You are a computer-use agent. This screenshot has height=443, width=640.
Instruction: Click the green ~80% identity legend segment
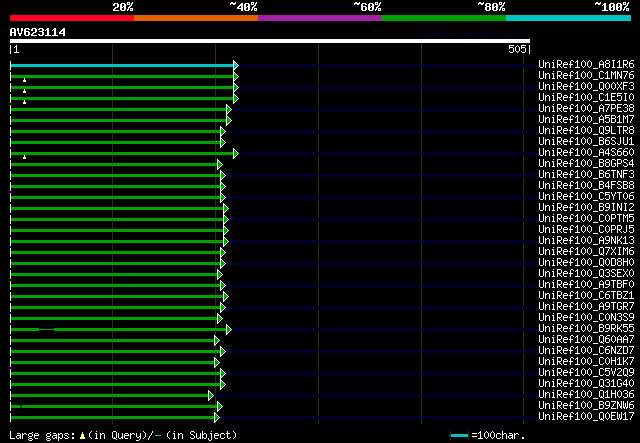pyautogui.click(x=444, y=18)
